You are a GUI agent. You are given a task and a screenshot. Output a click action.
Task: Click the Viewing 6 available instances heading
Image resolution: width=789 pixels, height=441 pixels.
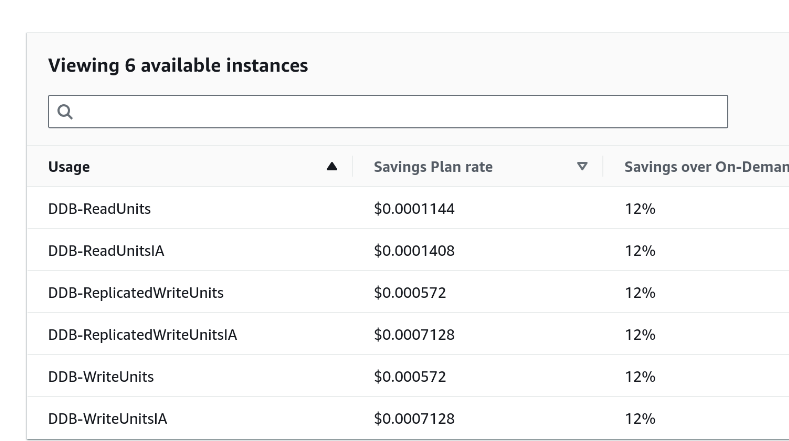(178, 66)
